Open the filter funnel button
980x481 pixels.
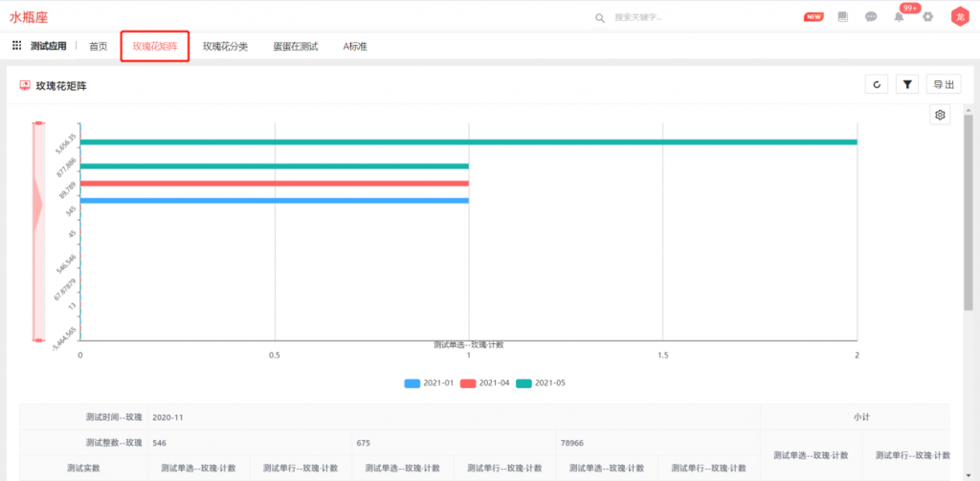[907, 84]
